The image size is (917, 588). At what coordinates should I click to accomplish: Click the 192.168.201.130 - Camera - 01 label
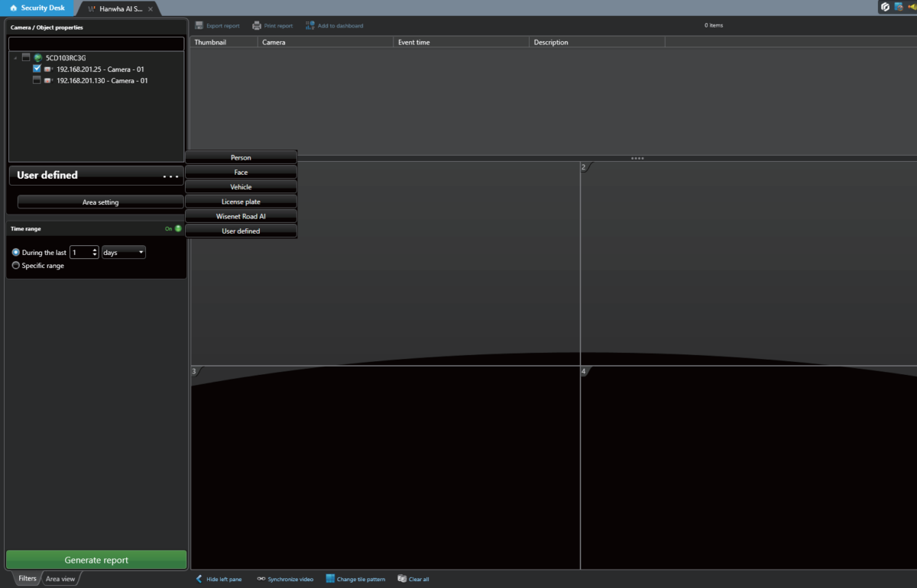(102, 80)
